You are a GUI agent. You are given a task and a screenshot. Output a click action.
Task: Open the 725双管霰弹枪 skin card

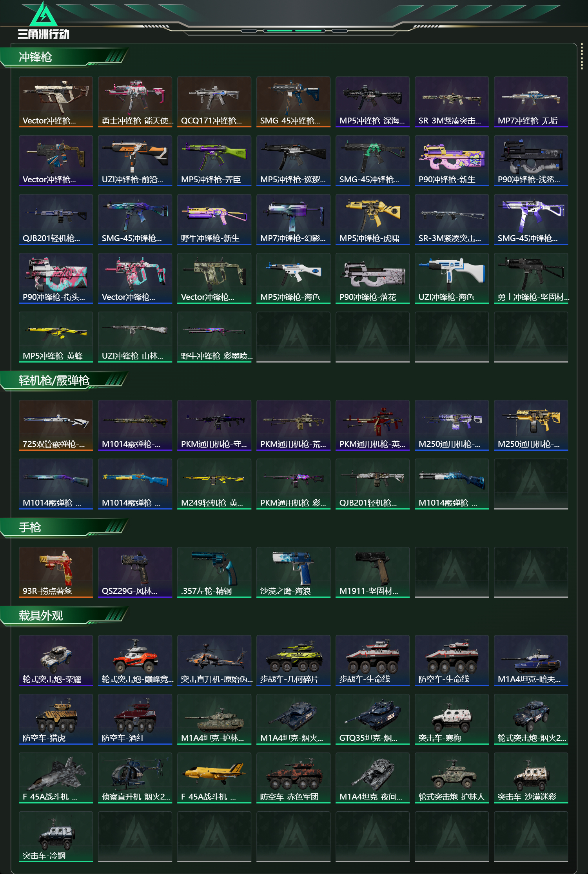(56, 425)
